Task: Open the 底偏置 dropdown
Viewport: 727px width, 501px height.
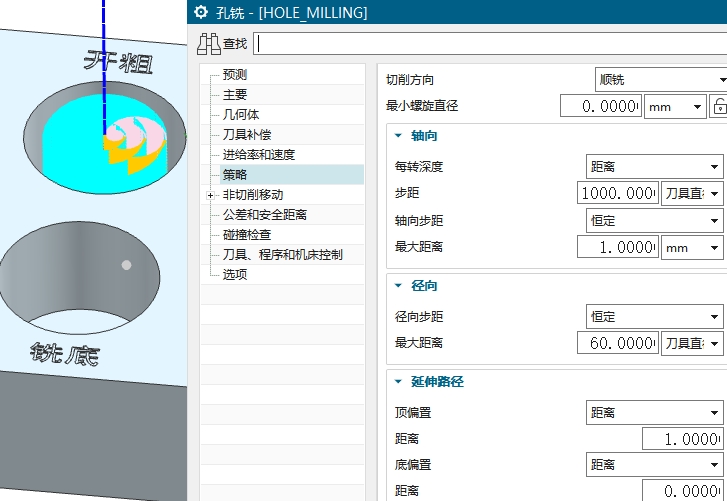Action: point(655,464)
